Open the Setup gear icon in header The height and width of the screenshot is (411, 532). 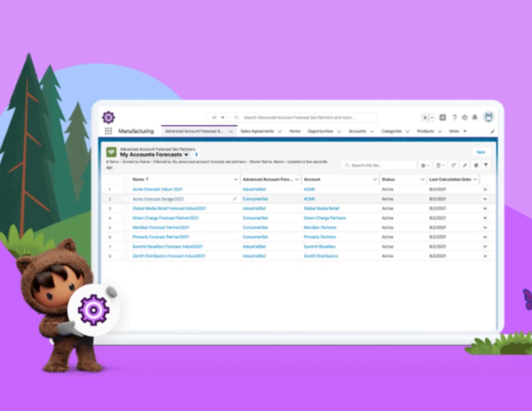coord(464,117)
